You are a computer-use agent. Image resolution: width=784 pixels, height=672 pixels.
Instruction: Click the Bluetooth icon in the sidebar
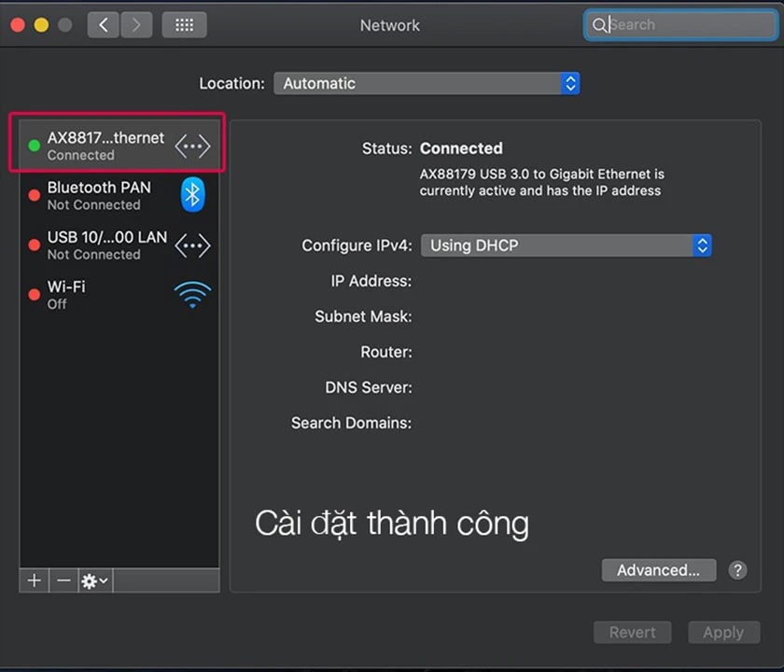click(x=192, y=195)
